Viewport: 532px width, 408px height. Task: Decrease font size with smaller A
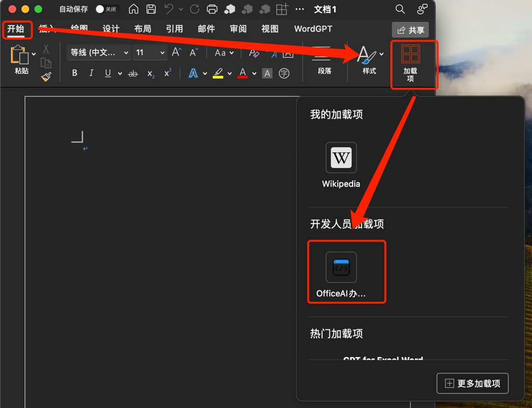pyautogui.click(x=194, y=52)
